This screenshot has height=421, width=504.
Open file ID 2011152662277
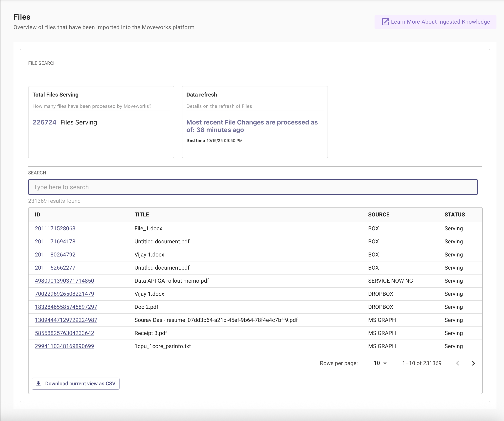pyautogui.click(x=55, y=268)
